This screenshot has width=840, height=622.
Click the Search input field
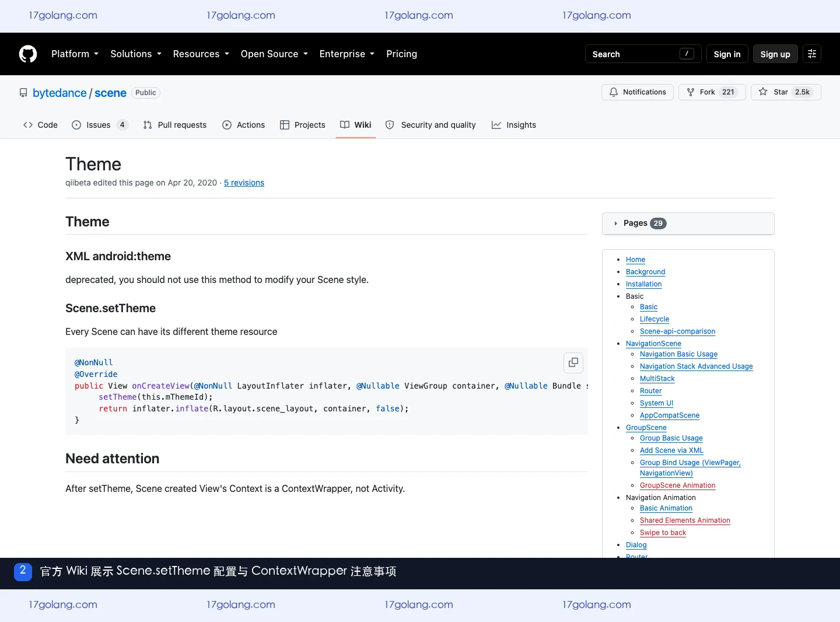tap(643, 54)
